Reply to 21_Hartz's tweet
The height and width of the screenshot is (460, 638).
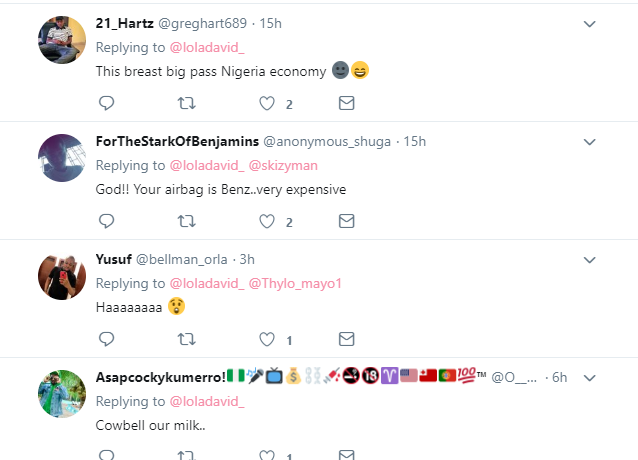106,103
